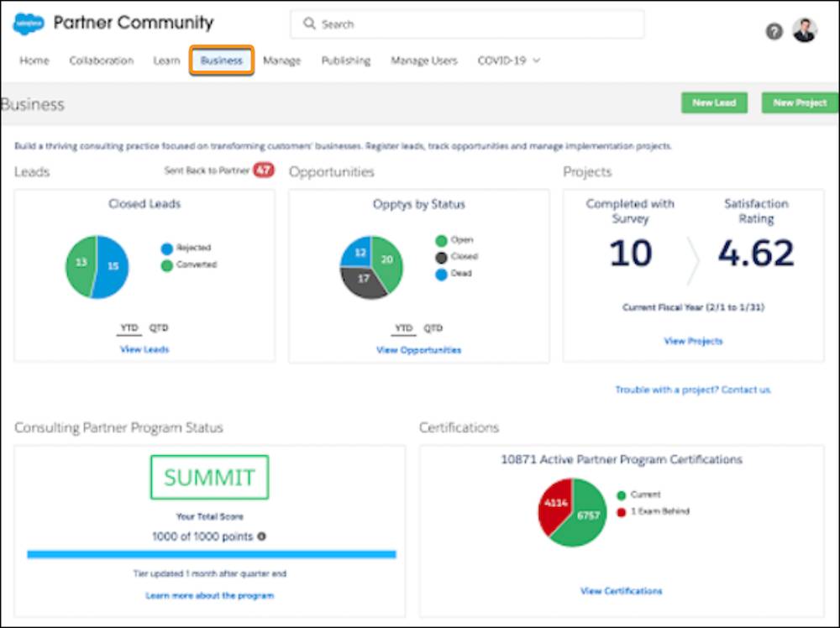Select QTD under Opptys by Status
Screen dimensions: 840x628
[x=433, y=328]
